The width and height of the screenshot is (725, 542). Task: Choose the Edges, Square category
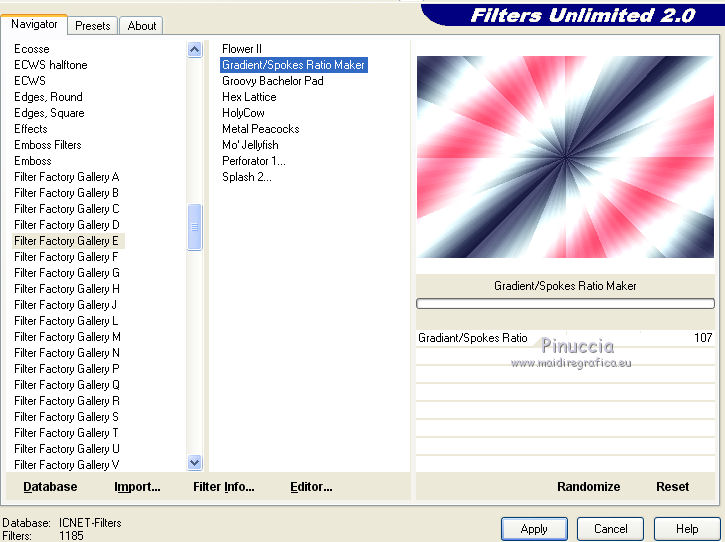point(49,113)
